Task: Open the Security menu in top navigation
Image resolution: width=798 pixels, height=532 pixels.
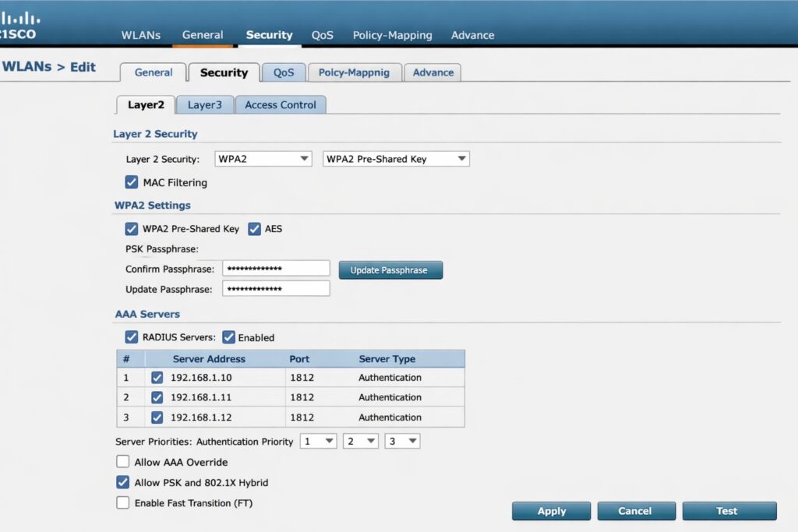Action: click(x=269, y=35)
